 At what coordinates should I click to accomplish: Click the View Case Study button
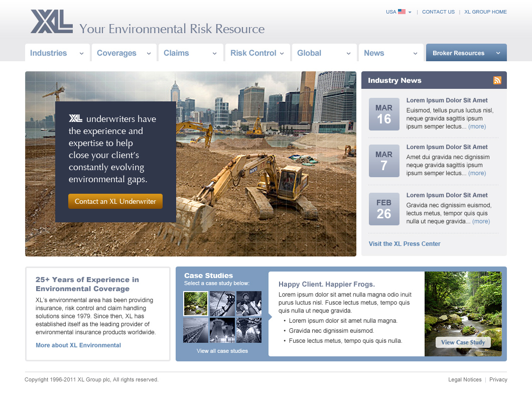tap(463, 342)
